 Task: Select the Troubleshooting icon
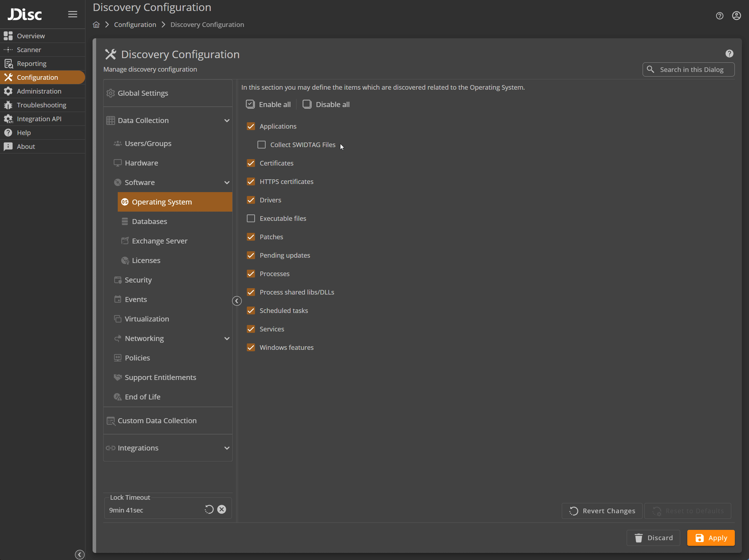[8, 105]
